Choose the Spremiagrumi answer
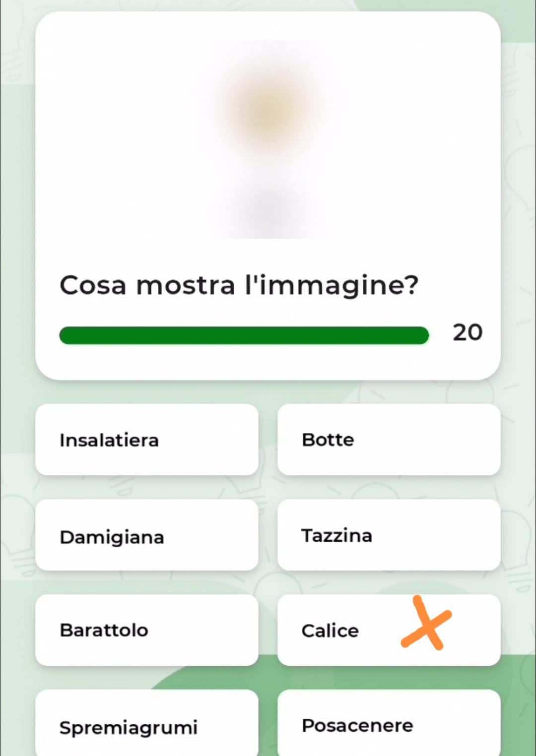The width and height of the screenshot is (536, 756). 147,726
